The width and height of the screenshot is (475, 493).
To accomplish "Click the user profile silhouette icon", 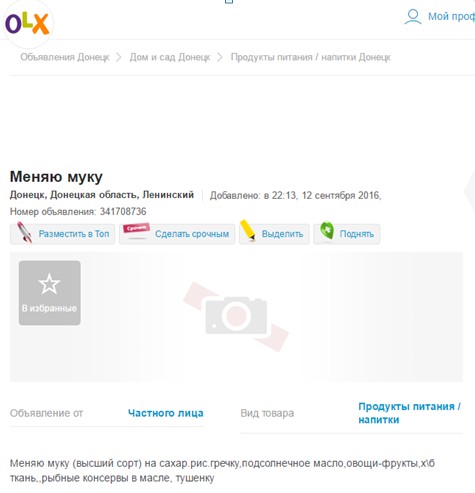I will pyautogui.click(x=413, y=17).
